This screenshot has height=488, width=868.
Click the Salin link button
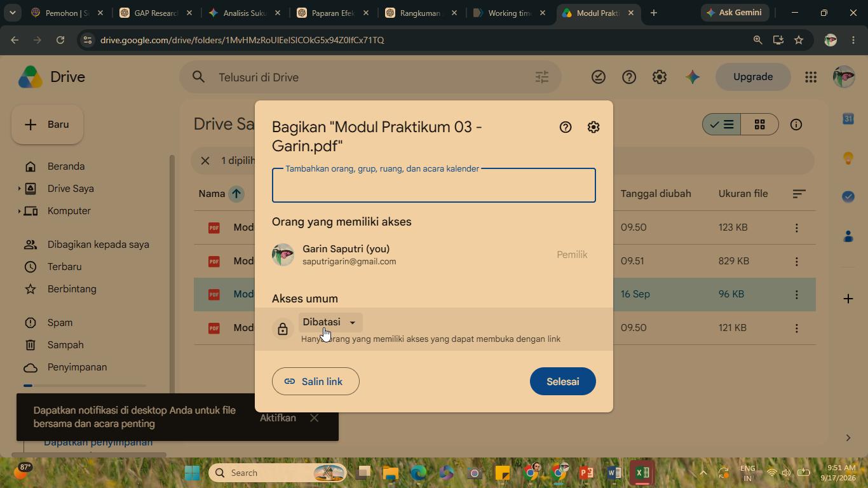point(316,381)
